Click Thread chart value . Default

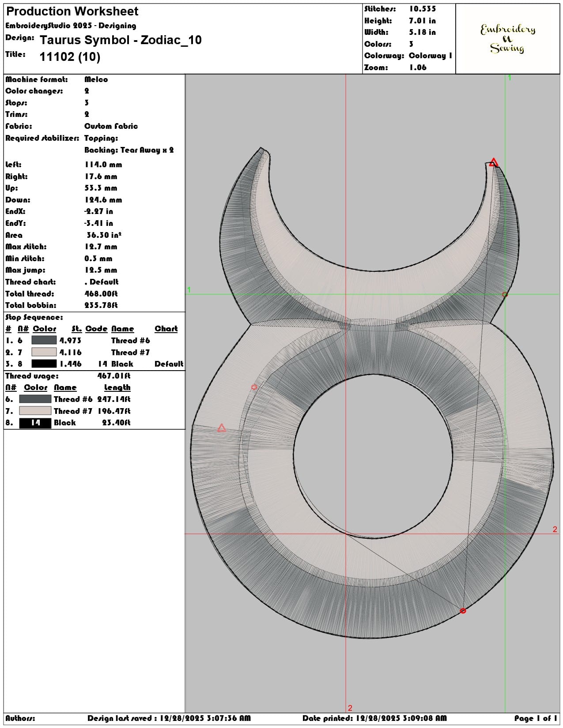click(102, 282)
